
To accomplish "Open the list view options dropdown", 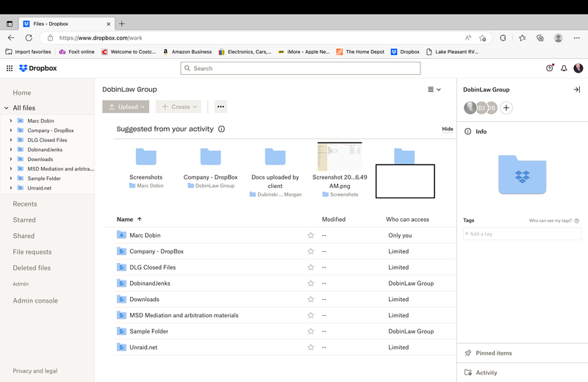I will click(434, 90).
